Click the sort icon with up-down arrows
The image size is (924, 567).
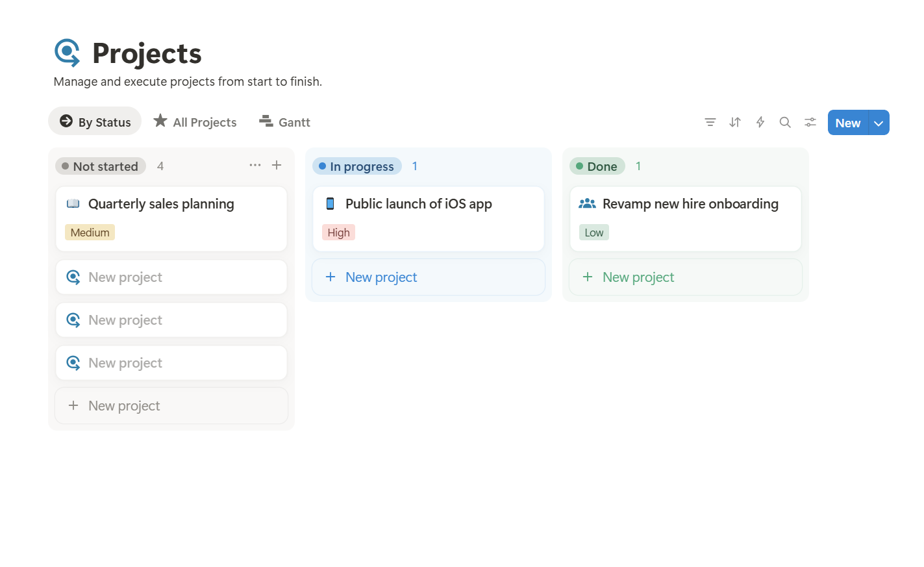click(x=735, y=122)
